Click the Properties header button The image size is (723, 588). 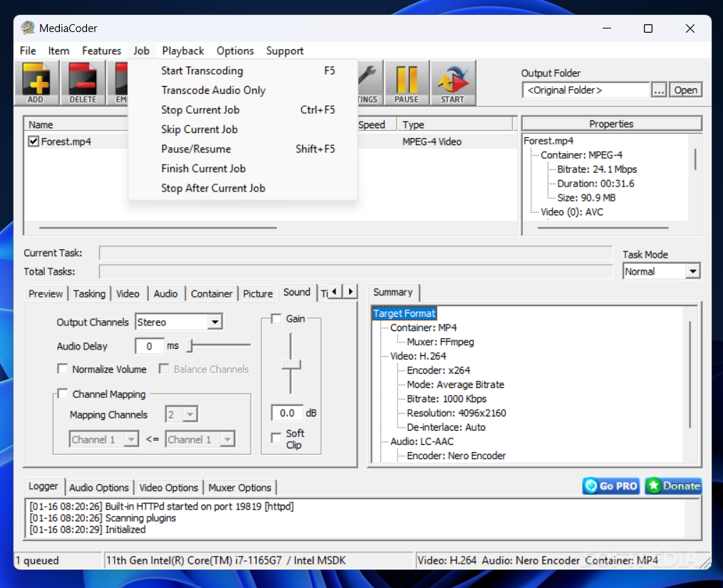611,124
